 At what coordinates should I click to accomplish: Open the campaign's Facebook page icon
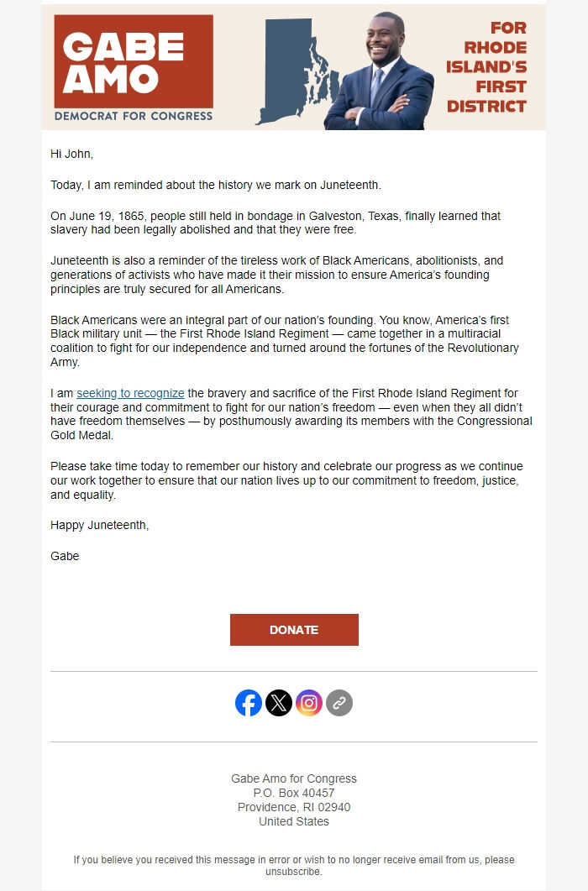coord(248,704)
